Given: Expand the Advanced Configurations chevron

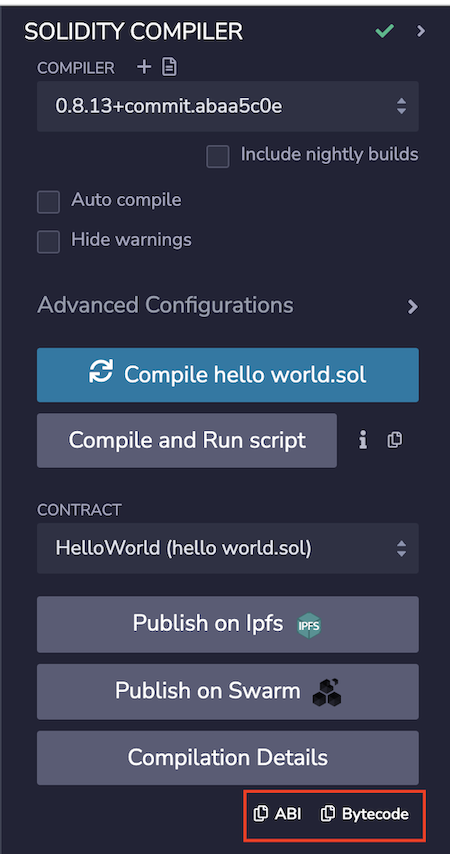Looking at the screenshot, I should point(412,307).
